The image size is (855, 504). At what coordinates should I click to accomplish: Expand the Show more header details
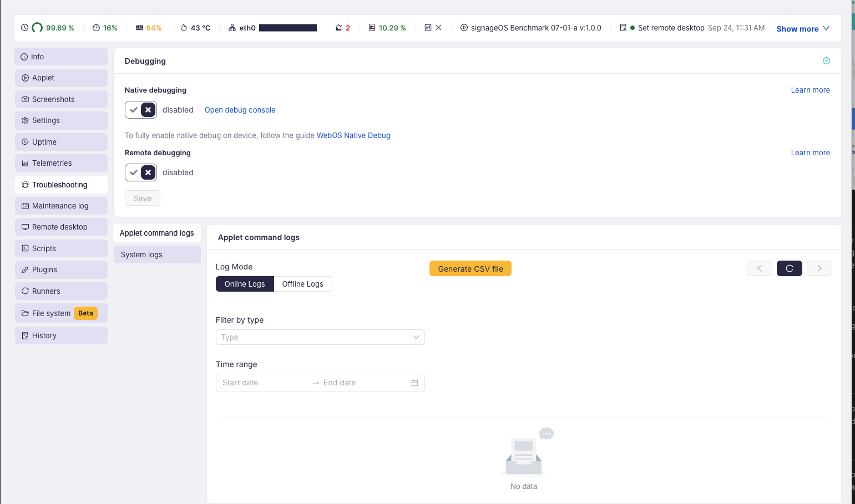coord(803,29)
